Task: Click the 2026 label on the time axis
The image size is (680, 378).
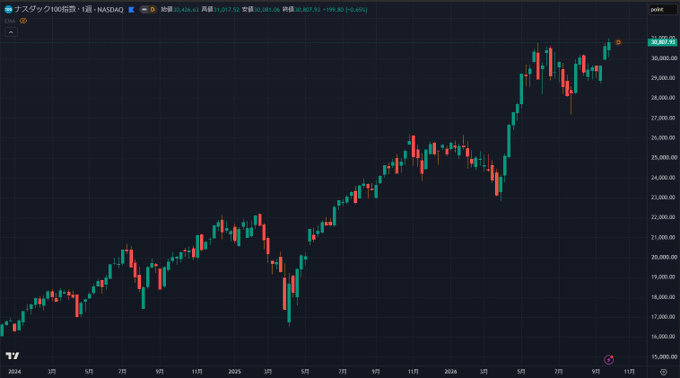Action: click(x=451, y=371)
